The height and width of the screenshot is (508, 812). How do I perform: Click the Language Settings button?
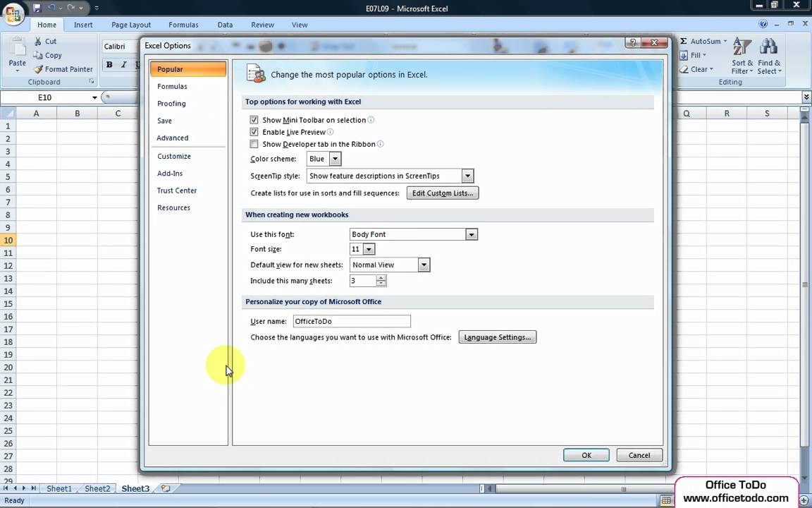498,337
